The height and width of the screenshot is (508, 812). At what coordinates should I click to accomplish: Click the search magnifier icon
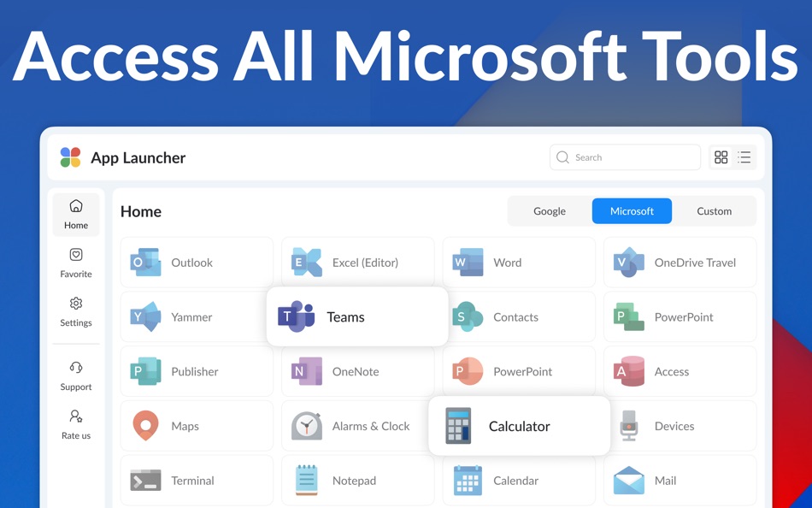(562, 157)
